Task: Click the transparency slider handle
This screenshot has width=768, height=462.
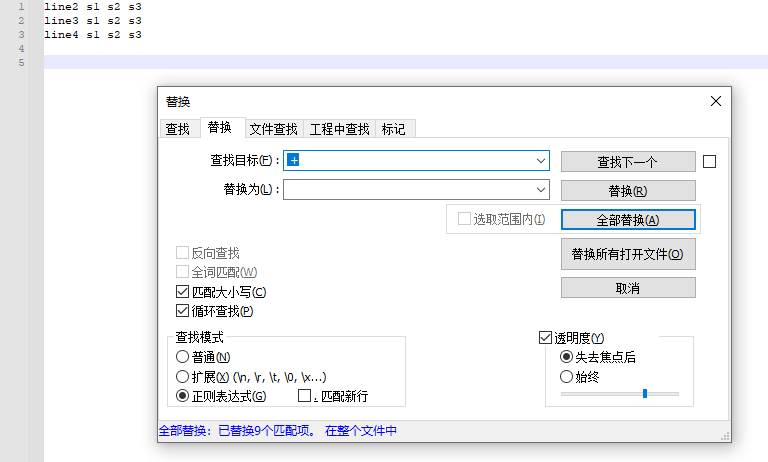Action: 645,394
